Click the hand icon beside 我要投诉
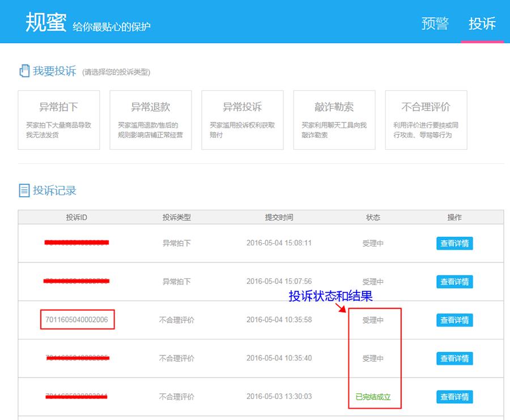 [x=24, y=71]
